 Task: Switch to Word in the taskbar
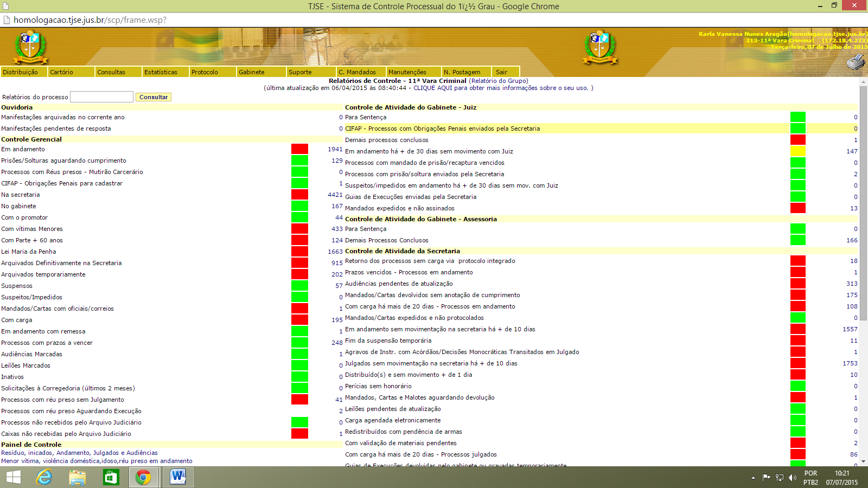[177, 477]
